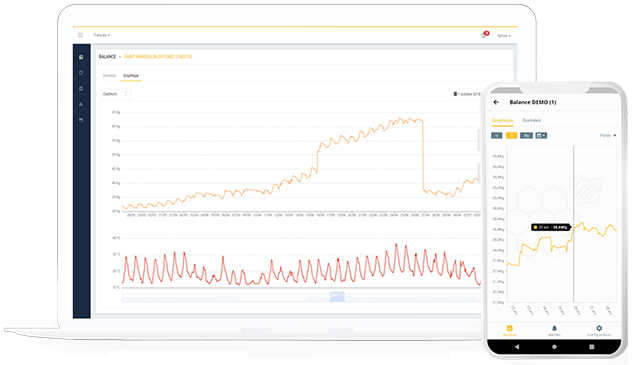Switch to the Données tab on phone

pos(532,120)
